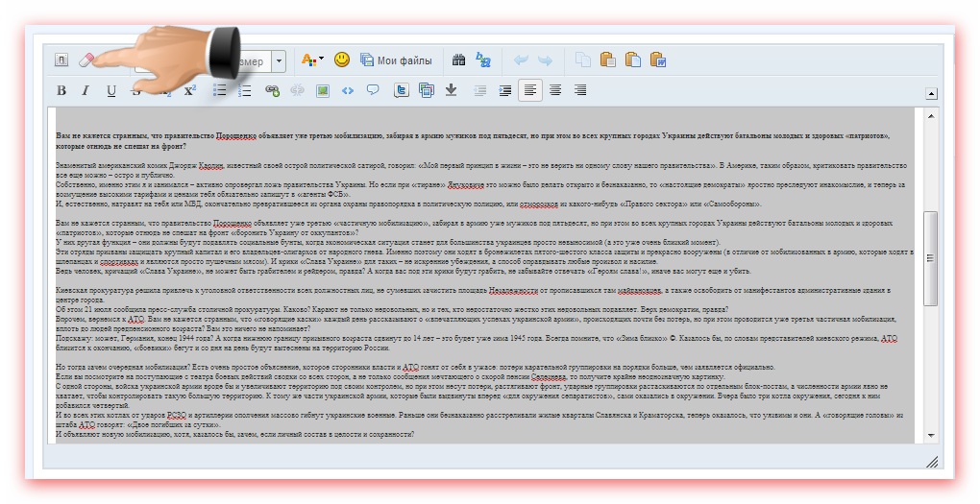Toggle Bold formatting

[61, 90]
